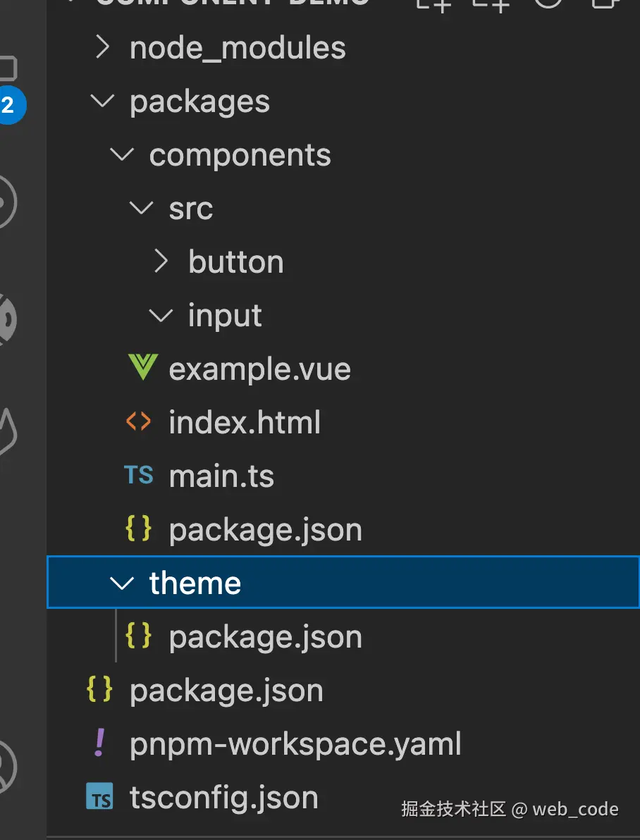Open the pnpm-workspace.yaml file

(295, 744)
